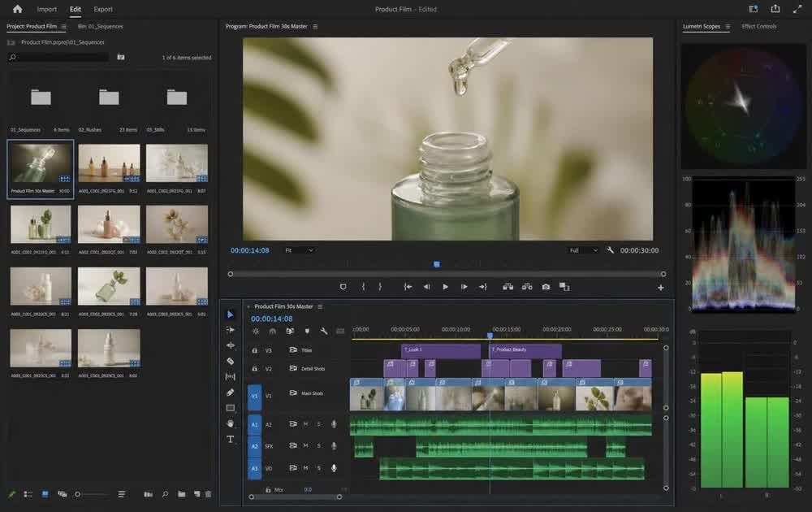Screen dimensions: 812x512
Task: Click the Project panel search field
Action: (x=58, y=57)
